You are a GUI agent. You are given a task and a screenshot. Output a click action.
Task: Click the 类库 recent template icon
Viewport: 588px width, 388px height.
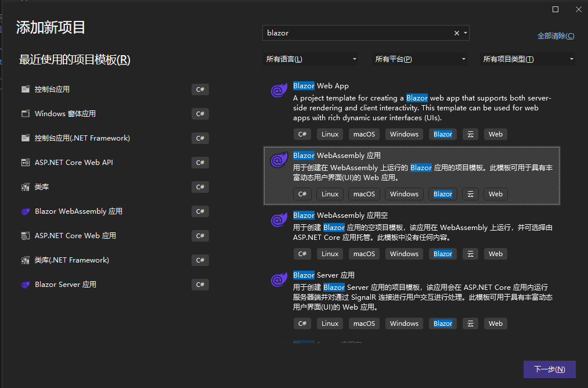[26, 187]
